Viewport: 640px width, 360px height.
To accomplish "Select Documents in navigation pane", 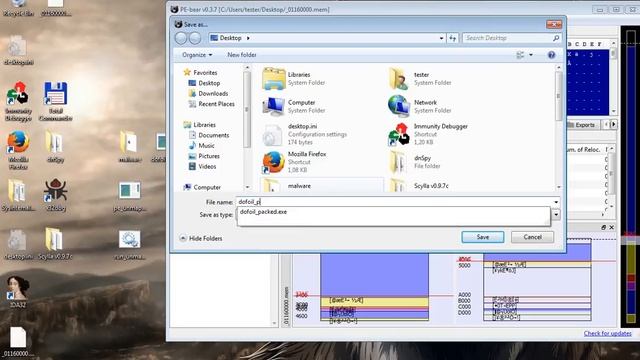I will [x=209, y=135].
